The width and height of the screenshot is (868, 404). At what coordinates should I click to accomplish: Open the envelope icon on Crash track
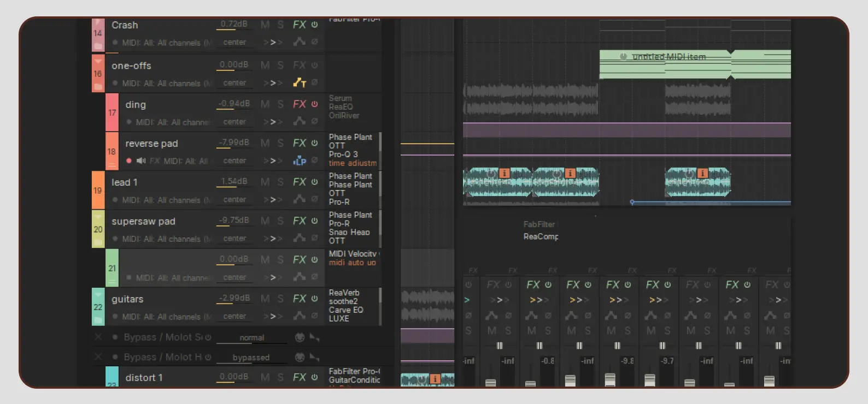(x=299, y=41)
